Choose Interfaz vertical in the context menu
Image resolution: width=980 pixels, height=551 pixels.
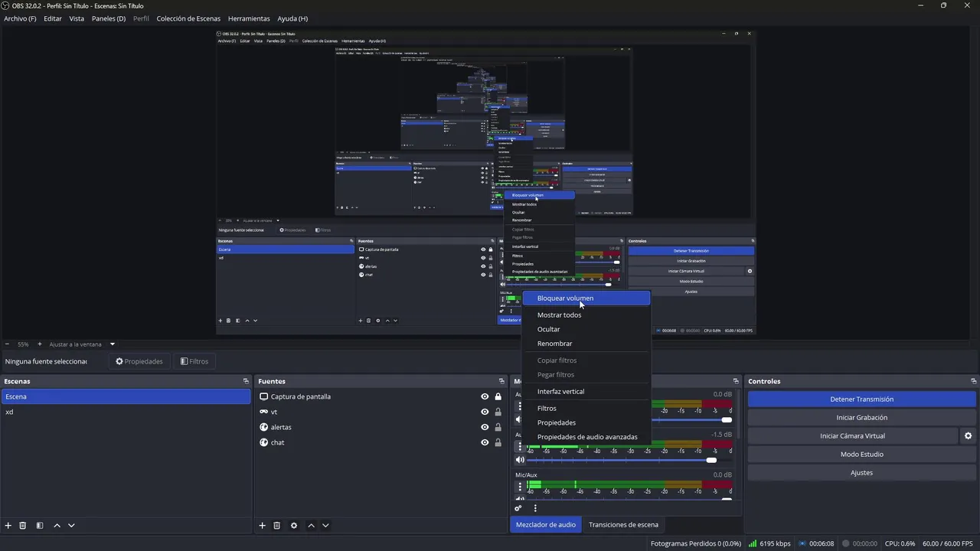[586, 392]
